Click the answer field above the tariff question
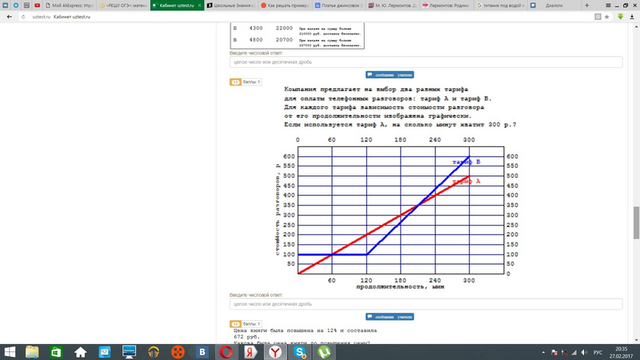The width and height of the screenshot is (640, 360). click(x=426, y=62)
